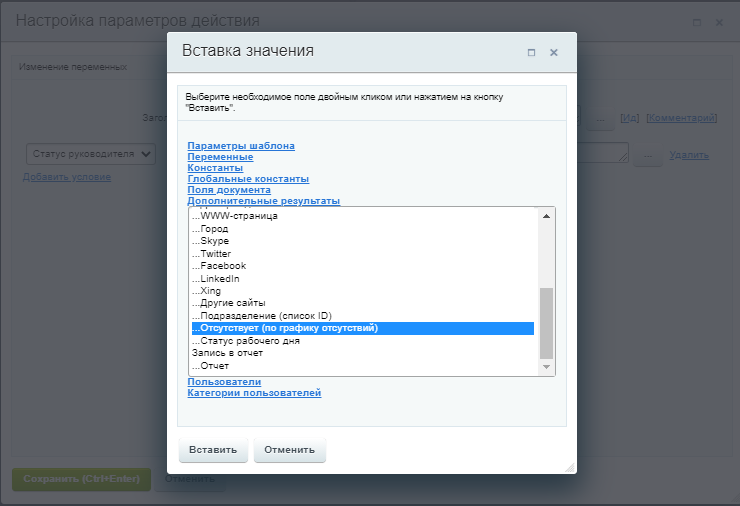Select ...Xing list entry
This screenshot has height=506, width=740.
pos(363,291)
